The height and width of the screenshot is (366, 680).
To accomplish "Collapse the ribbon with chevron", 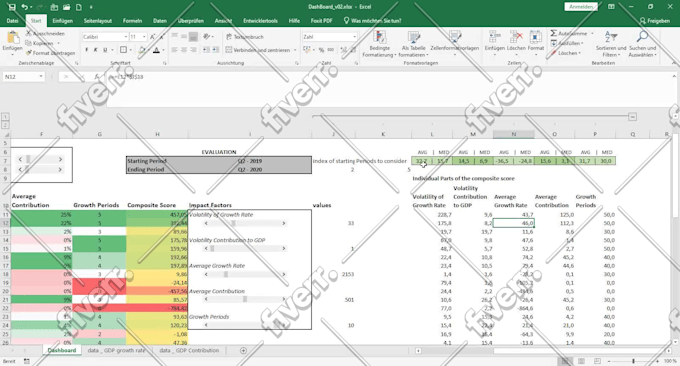I will pos(675,63).
